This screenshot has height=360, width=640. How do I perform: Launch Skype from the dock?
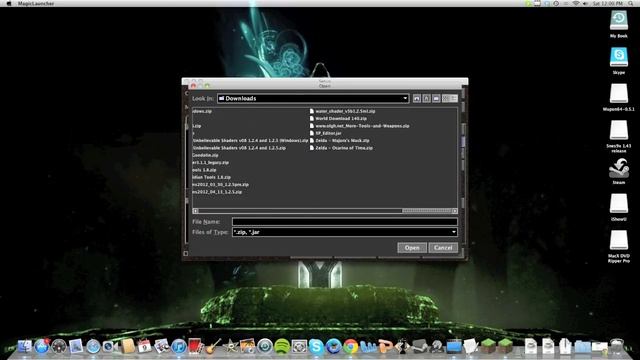point(316,347)
